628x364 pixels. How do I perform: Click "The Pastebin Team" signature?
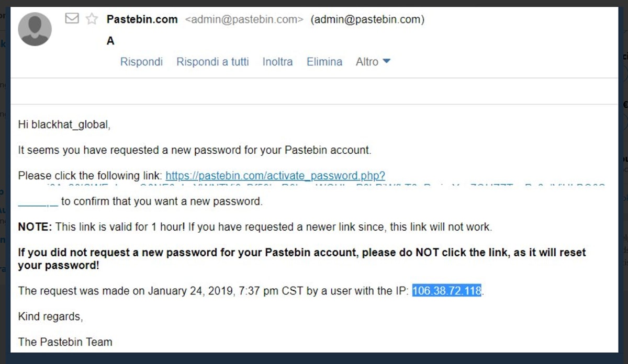(x=65, y=342)
